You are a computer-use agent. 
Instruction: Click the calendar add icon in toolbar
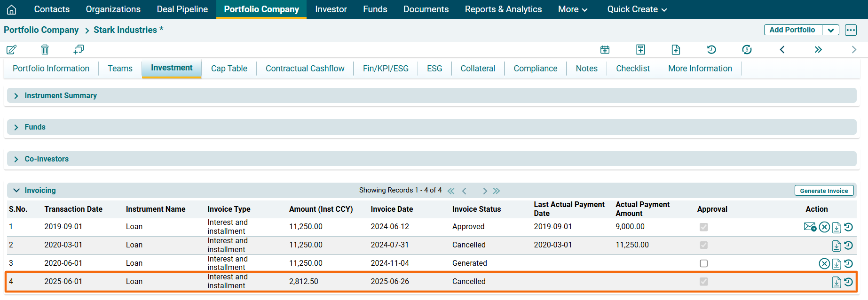point(605,50)
